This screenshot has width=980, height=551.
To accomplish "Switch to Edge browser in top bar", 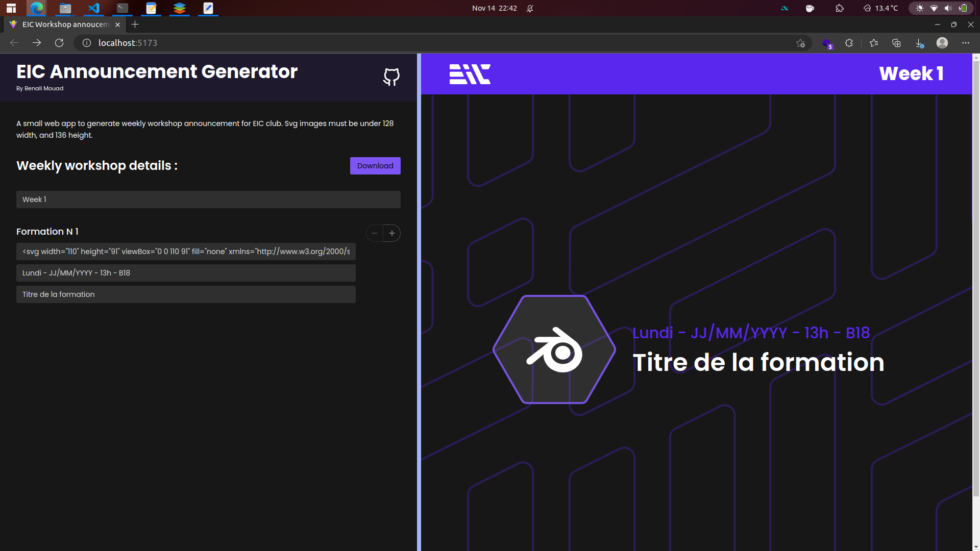I will point(37,8).
